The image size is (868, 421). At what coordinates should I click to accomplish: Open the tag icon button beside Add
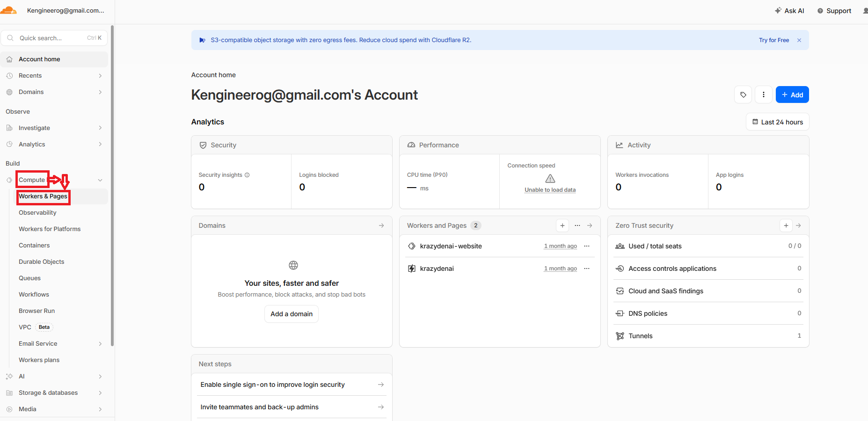(743, 94)
